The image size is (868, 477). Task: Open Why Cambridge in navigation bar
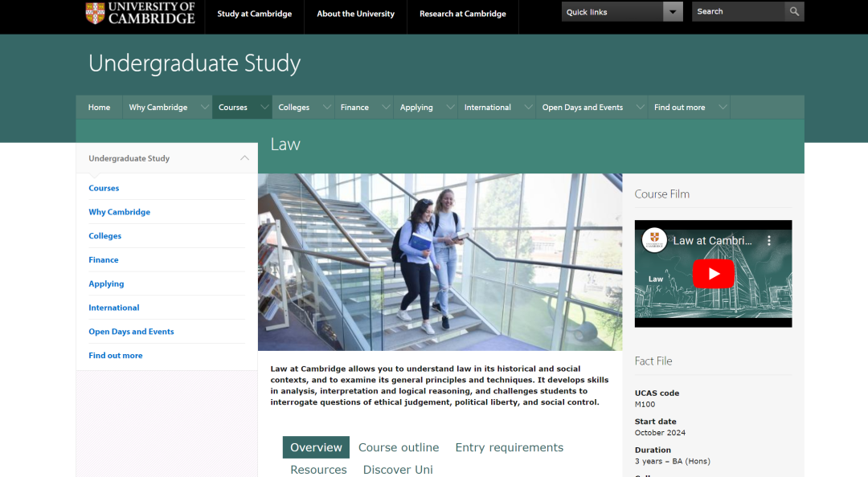point(158,108)
